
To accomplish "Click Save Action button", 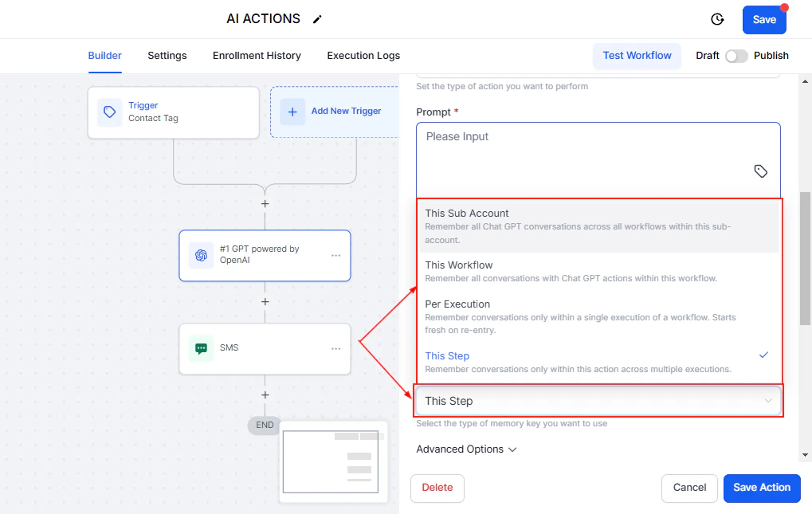I will tap(762, 488).
